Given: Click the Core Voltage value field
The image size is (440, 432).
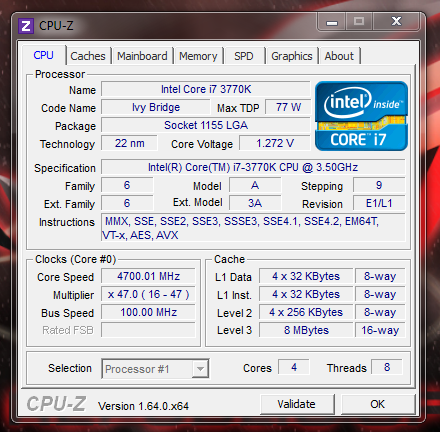Looking at the screenshot, I should 275,143.
